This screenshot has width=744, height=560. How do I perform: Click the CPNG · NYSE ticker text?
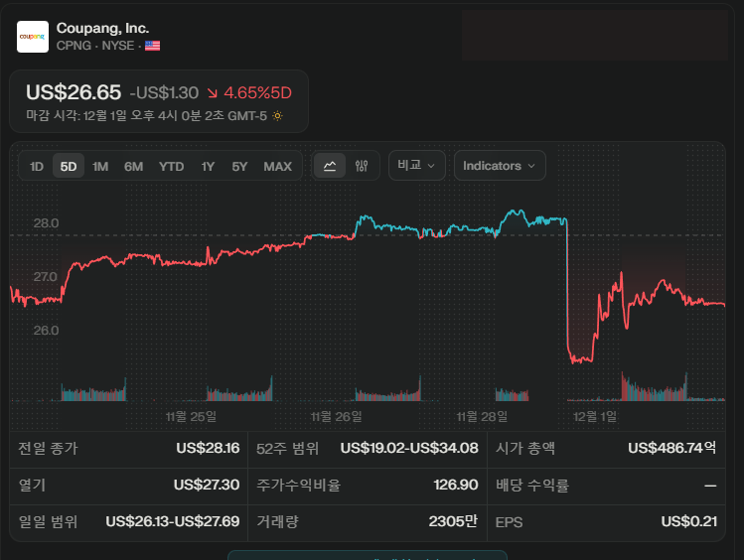point(95,46)
